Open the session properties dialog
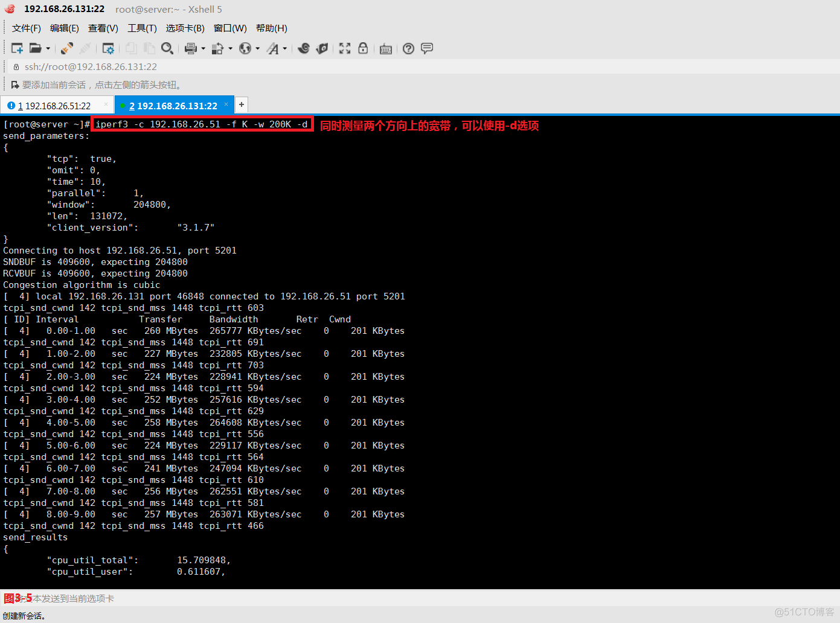The width and height of the screenshot is (840, 623). [x=108, y=48]
